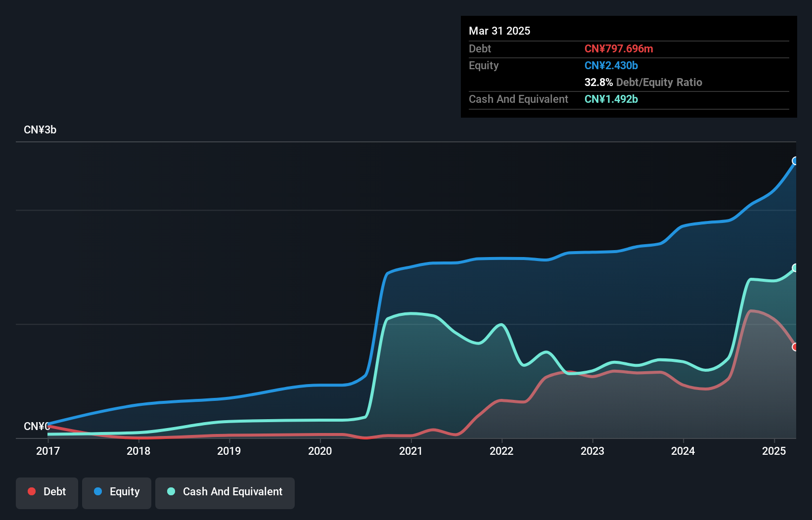Click the 2023 x-axis label

(x=592, y=451)
